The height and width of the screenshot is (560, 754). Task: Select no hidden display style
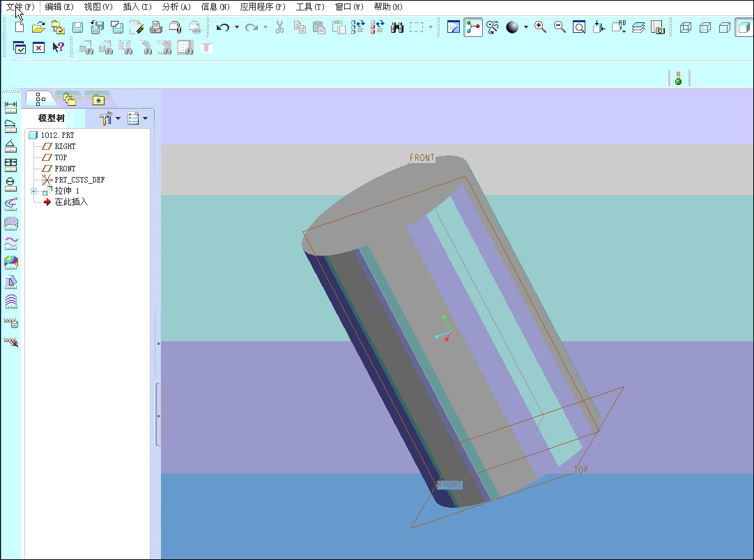coord(725,27)
